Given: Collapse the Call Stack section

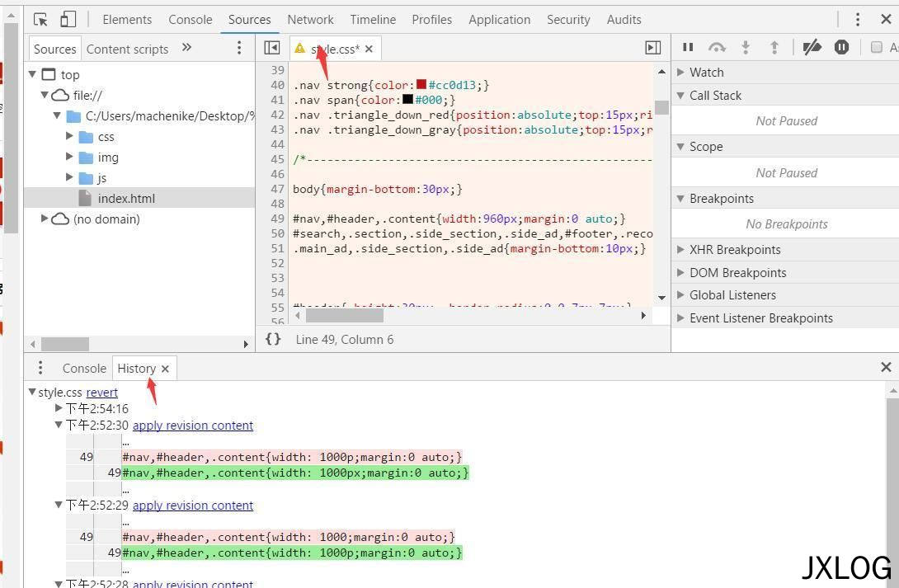Looking at the screenshot, I should (680, 95).
